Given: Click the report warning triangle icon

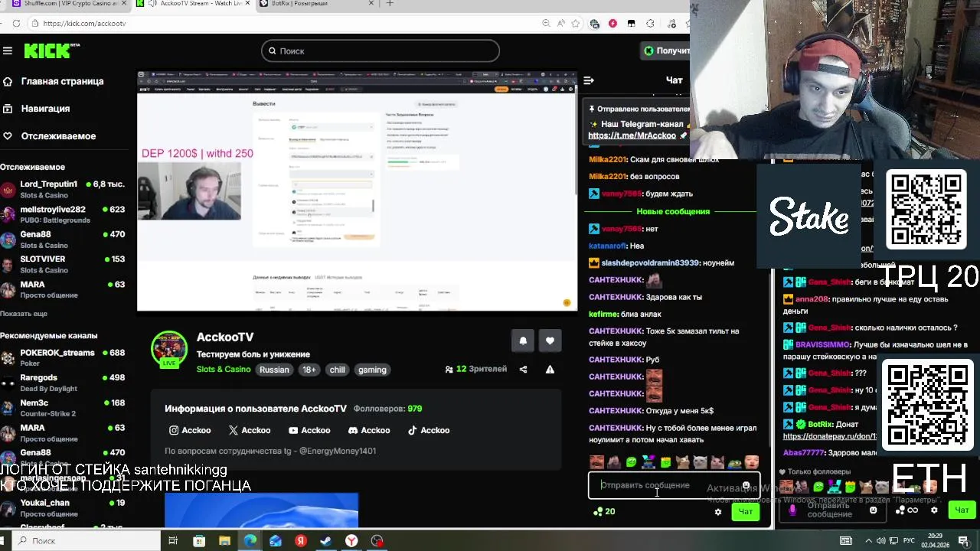Looking at the screenshot, I should [x=550, y=369].
